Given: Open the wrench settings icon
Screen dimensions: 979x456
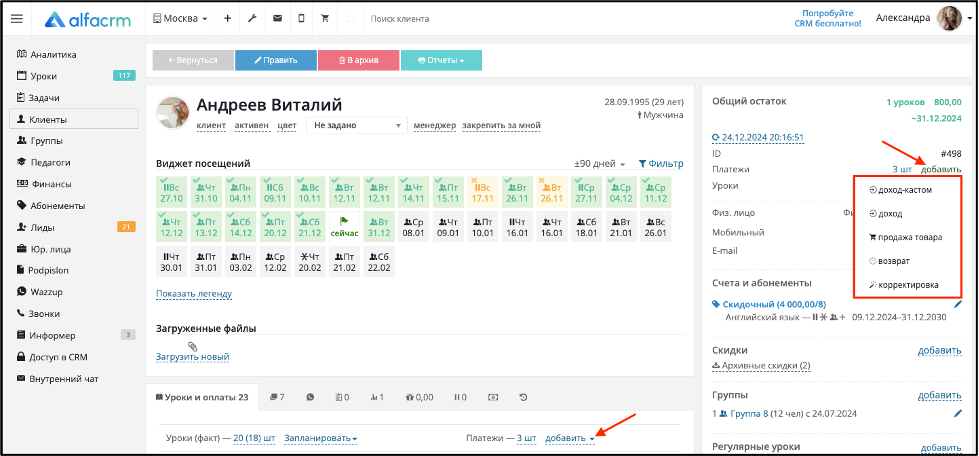Looking at the screenshot, I should click(x=252, y=19).
